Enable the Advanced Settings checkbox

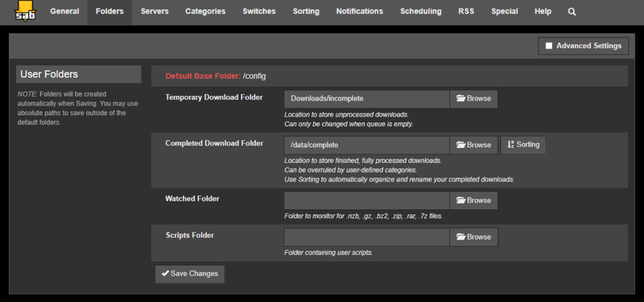pos(549,46)
